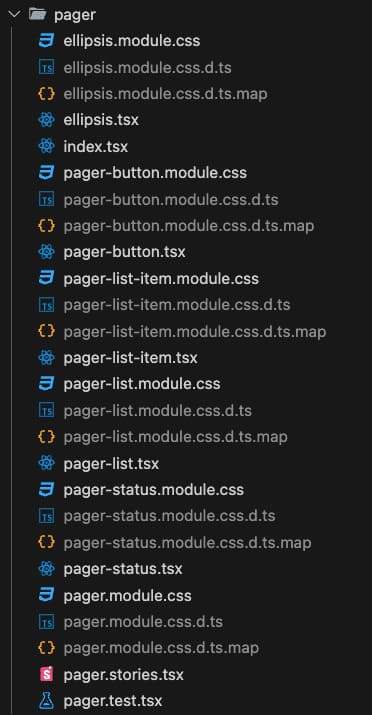Click the pager folder icon
The height and width of the screenshot is (715, 372).
point(37,15)
